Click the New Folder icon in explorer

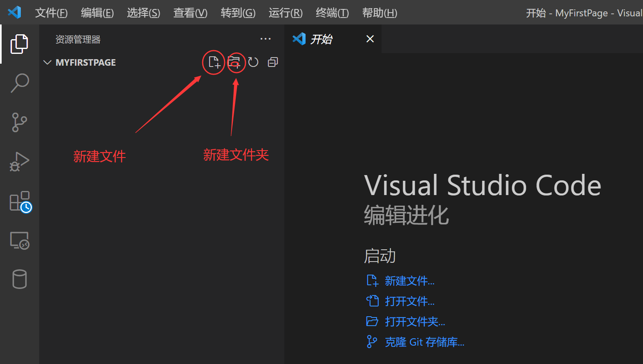[x=234, y=62]
